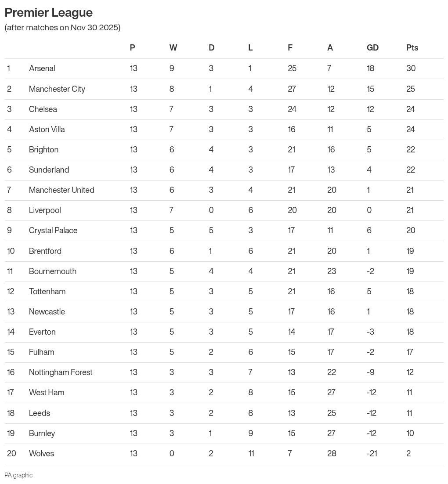Viewport: 448px width, 484px height.
Task: Click on Manchester United
Action: pyautogui.click(x=61, y=190)
